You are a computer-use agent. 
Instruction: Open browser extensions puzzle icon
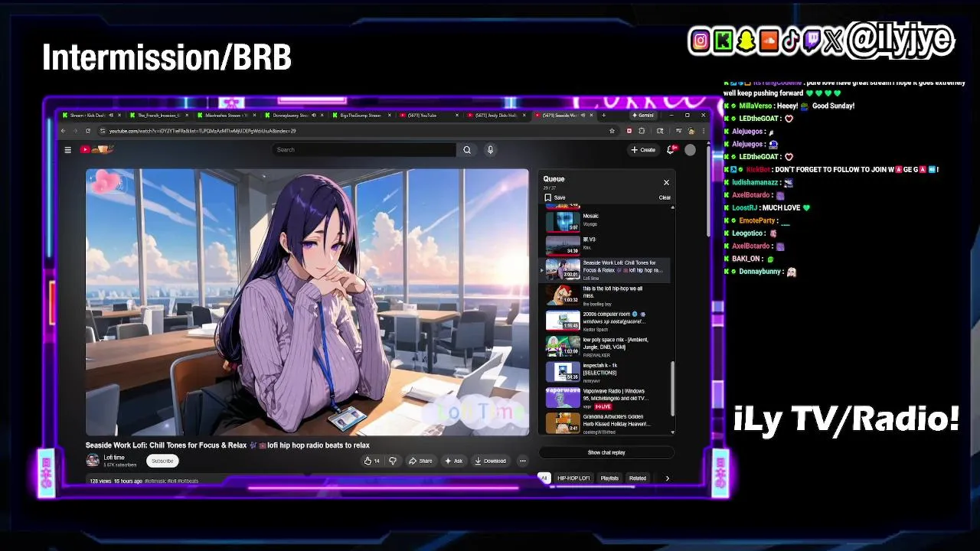pos(642,131)
